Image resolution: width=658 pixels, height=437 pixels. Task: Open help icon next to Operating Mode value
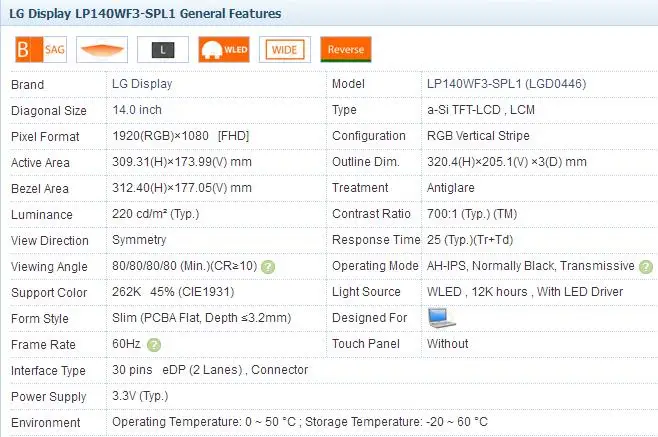[x=646, y=267]
